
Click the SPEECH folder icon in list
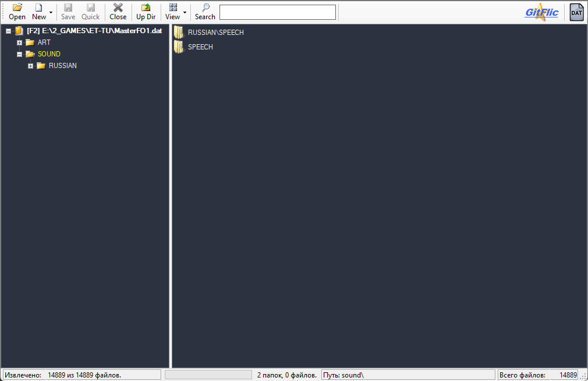(179, 47)
